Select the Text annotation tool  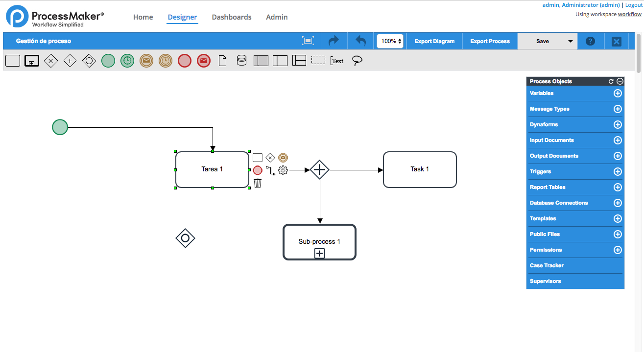(337, 61)
